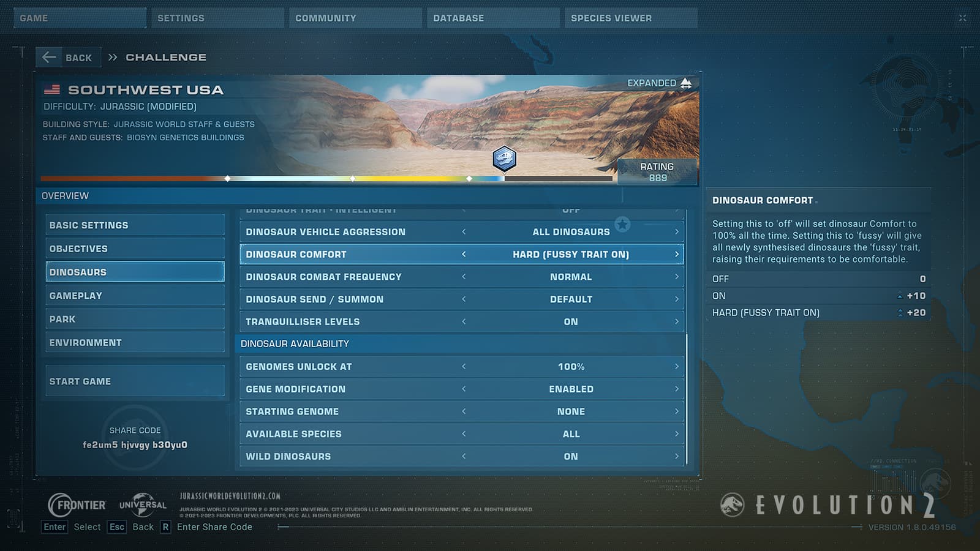980x551 pixels.
Task: Click the Start Game button
Action: (x=135, y=381)
